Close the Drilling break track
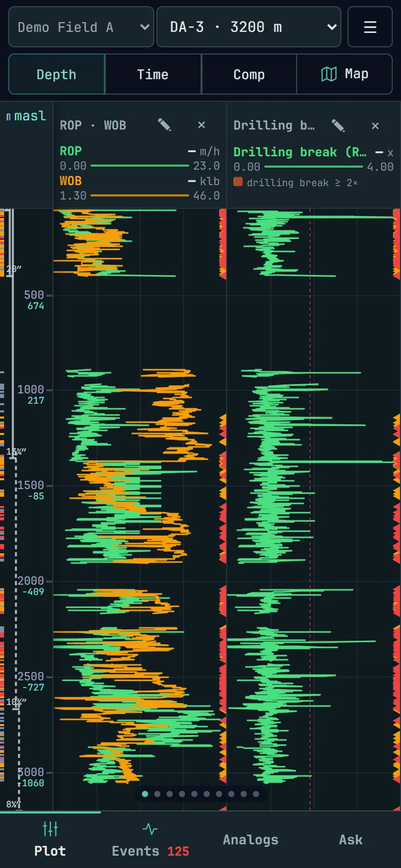401x868 pixels. pos(375,125)
